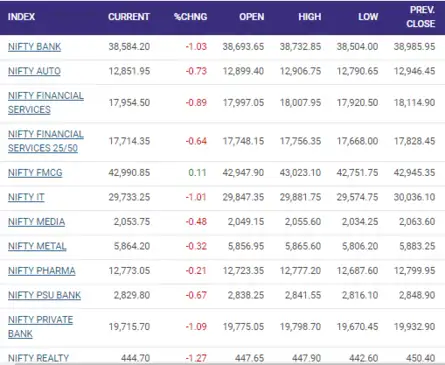Viewport: 445px width, 365px height.
Task: Open the NIFTY AUTO index link
Action: point(34,71)
